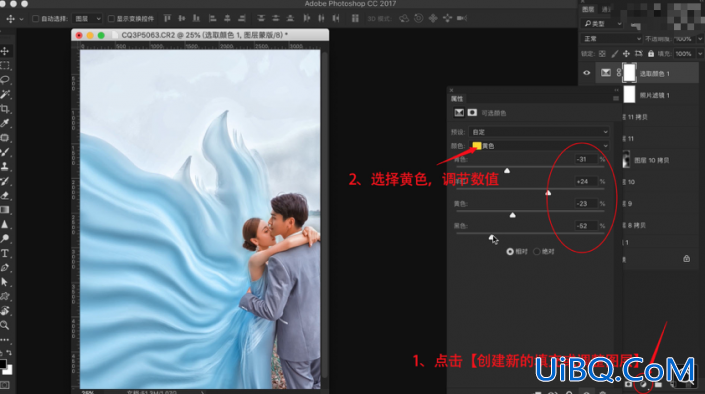
Task: Select the Lasso tool
Action: pyautogui.click(x=5, y=80)
